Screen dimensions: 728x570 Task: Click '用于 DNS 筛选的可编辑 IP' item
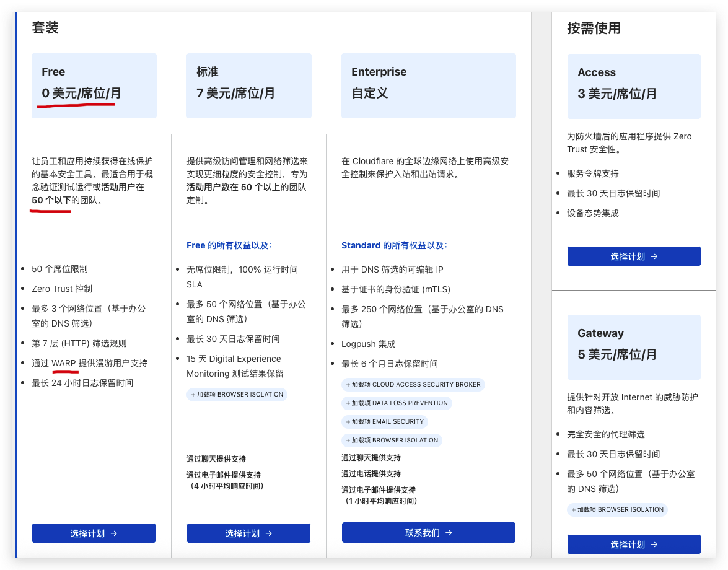(392, 270)
